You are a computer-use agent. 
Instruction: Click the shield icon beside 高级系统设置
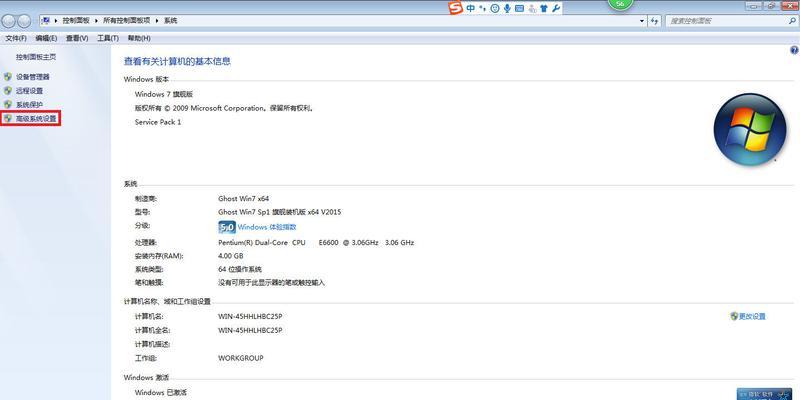[7, 118]
